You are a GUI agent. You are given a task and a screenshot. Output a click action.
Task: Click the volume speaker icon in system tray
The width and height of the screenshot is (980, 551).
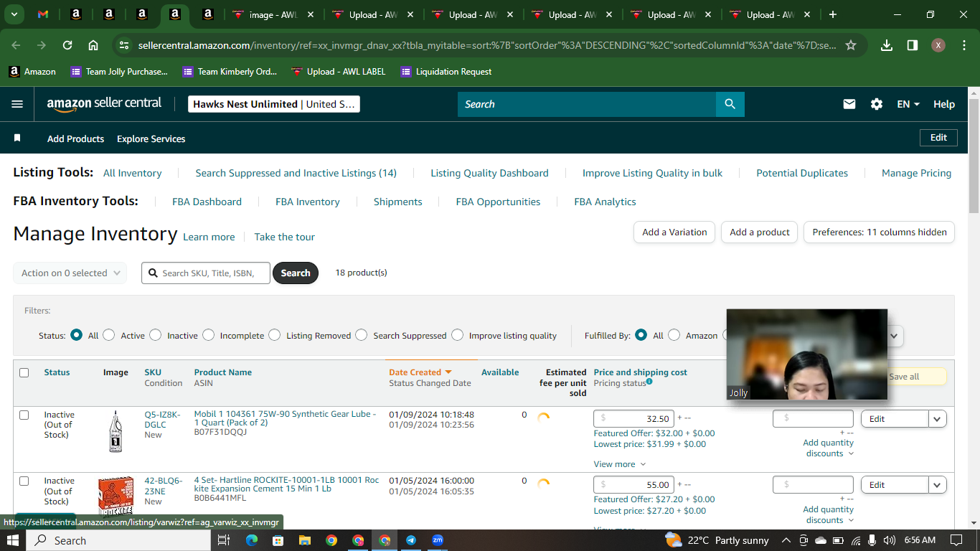pos(890,540)
